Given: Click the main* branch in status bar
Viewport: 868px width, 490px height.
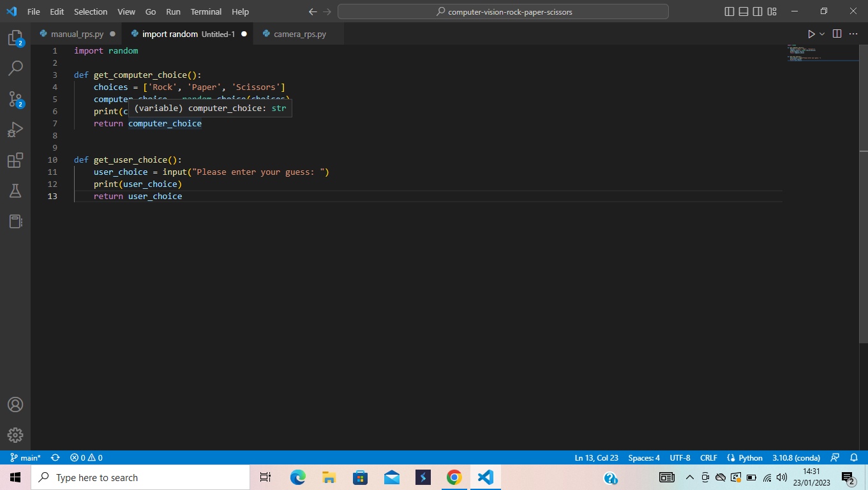Looking at the screenshot, I should 26,458.
